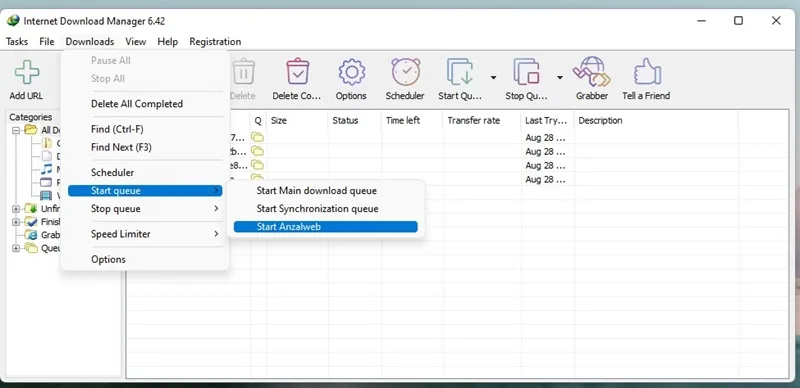Click the All Downloads folder icon
Image resolution: width=800 pixels, height=388 pixels.
[31, 130]
